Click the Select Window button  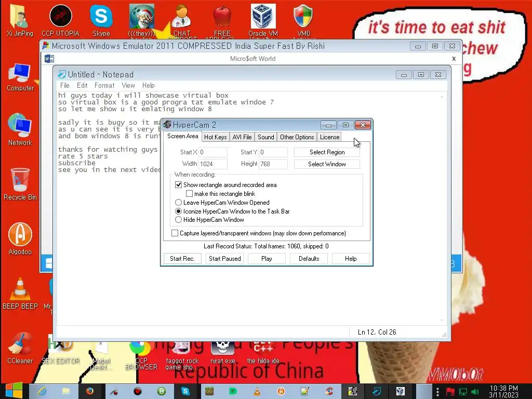coord(327,164)
